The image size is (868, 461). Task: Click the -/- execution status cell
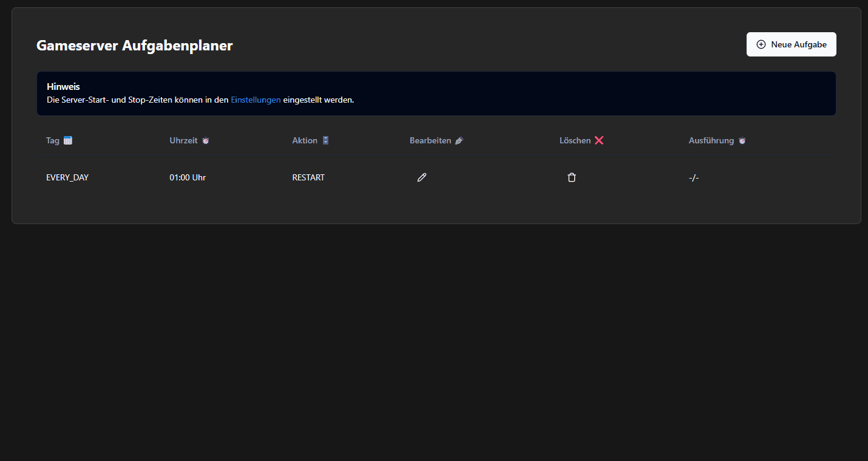point(694,177)
